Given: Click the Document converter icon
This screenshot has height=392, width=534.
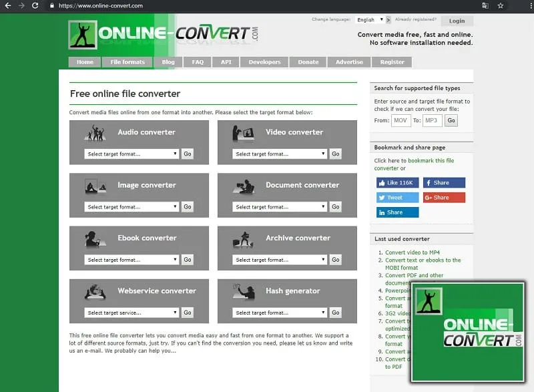Looking at the screenshot, I should (243, 186).
